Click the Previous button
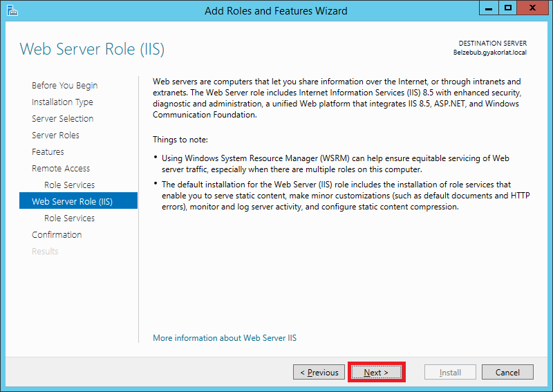553x392 pixels. click(319, 372)
